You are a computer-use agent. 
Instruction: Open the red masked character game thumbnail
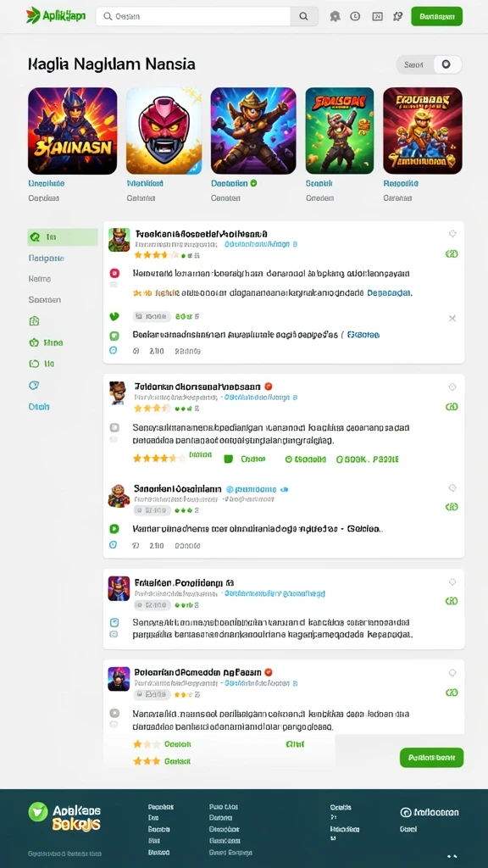coord(164,131)
